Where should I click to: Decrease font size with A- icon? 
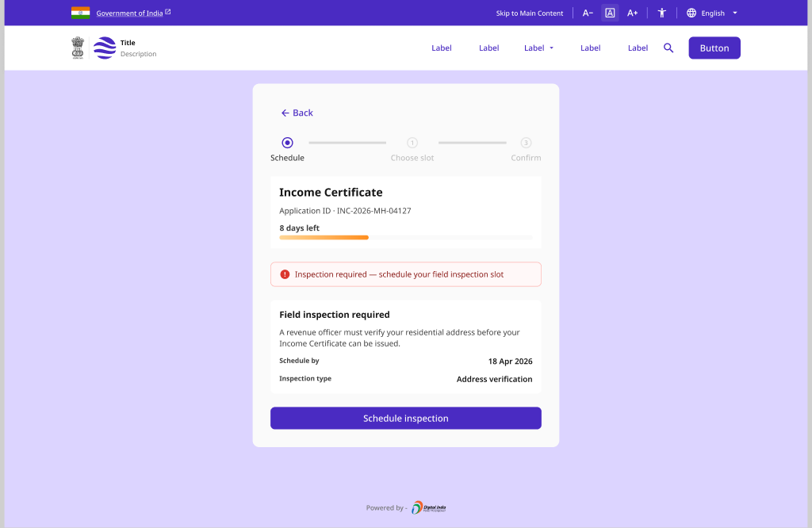[588, 13]
